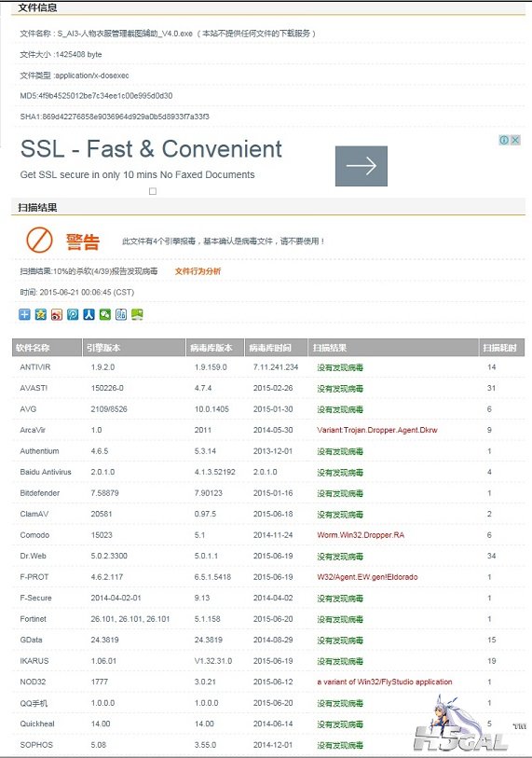532x758 pixels.
Task: Click the 病毒库时间 column header
Action: 276,348
